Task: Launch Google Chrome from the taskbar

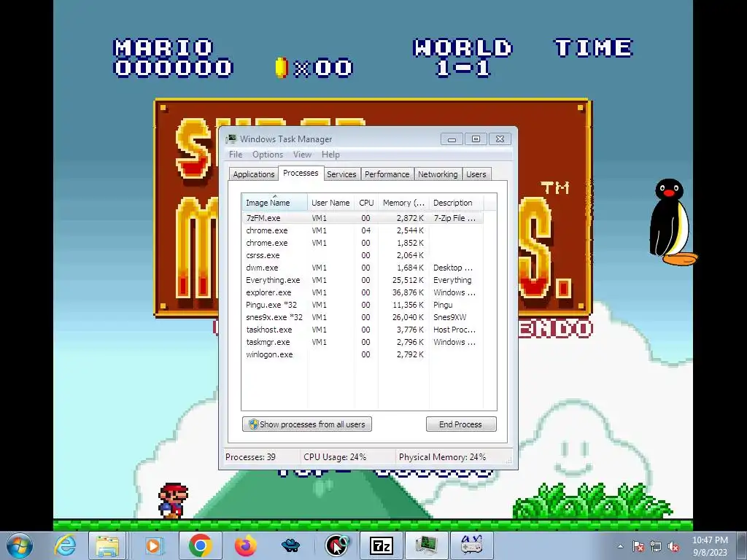Action: click(x=200, y=545)
